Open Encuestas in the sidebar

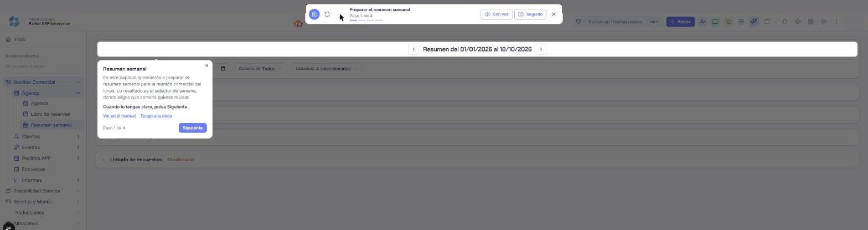click(33, 169)
